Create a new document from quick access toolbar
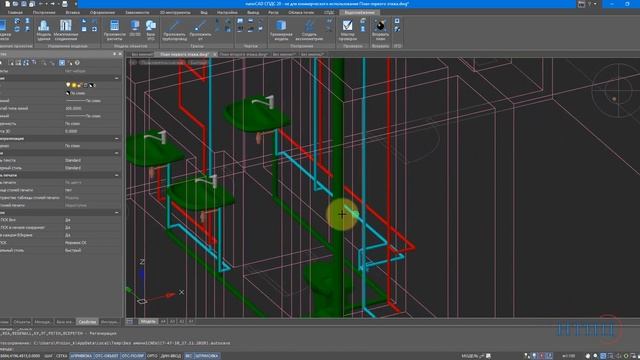640x360 pixels. (x=7, y=4)
